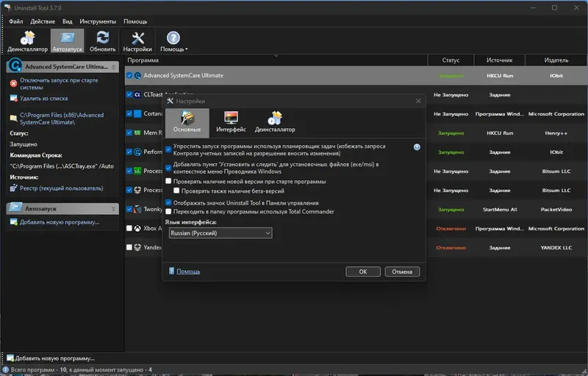Click the Twonky row program icon
The height and width of the screenshot is (376, 588).
pyautogui.click(x=137, y=209)
